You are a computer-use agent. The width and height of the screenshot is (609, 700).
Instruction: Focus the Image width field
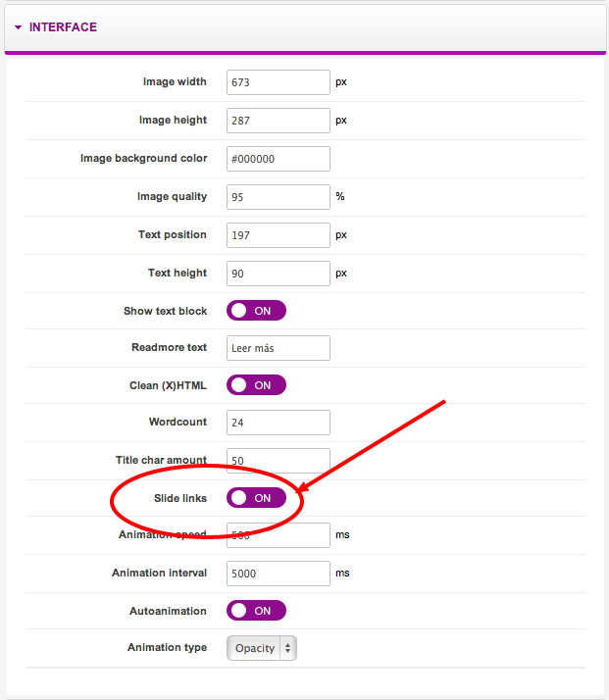pos(279,82)
